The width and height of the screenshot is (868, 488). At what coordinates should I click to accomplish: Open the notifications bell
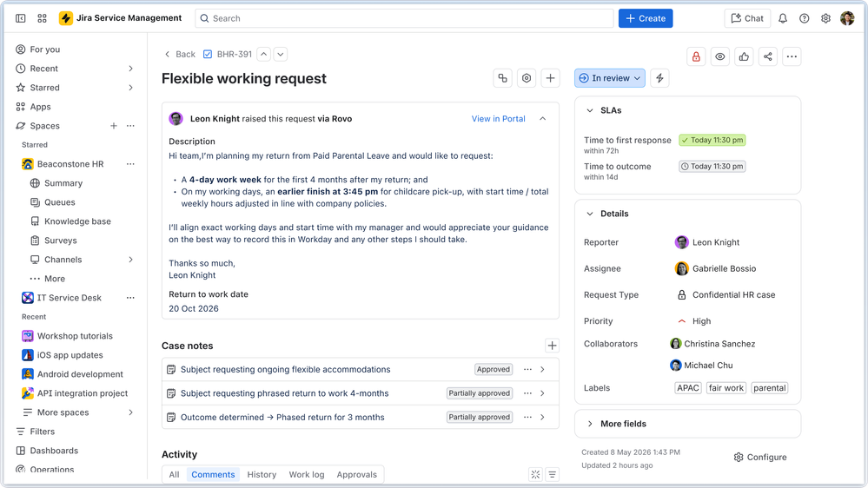[x=783, y=18]
